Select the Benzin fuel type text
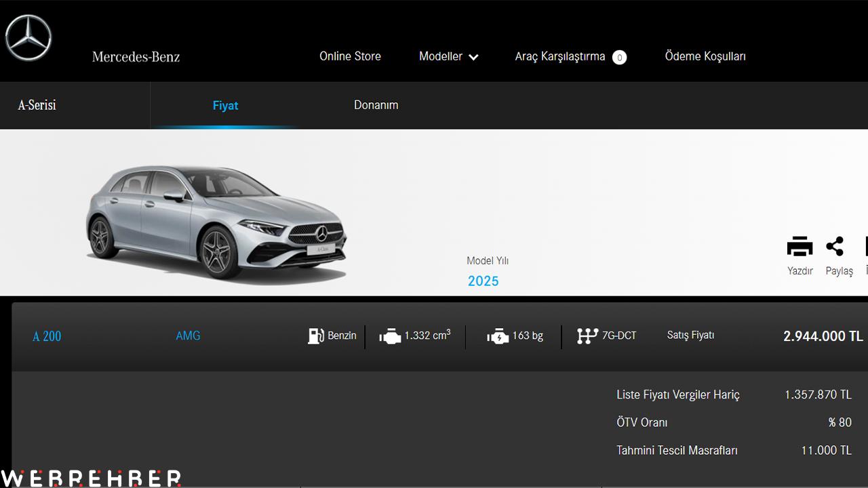 pyautogui.click(x=342, y=335)
